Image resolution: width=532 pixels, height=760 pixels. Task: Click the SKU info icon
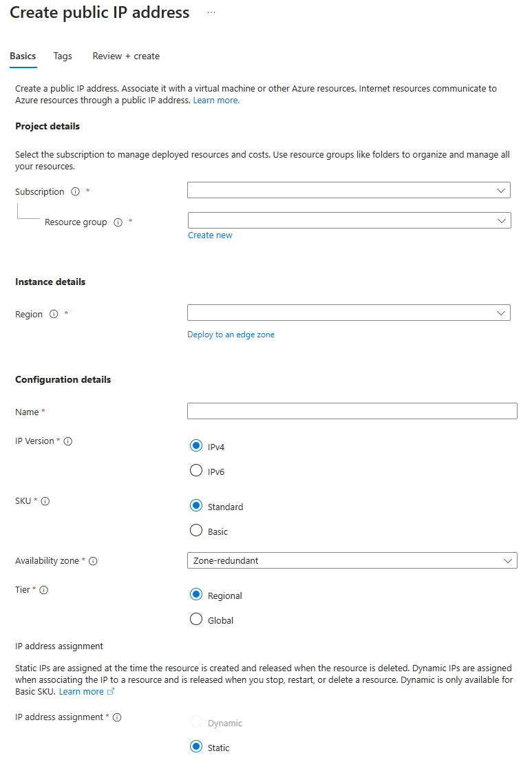tap(44, 500)
